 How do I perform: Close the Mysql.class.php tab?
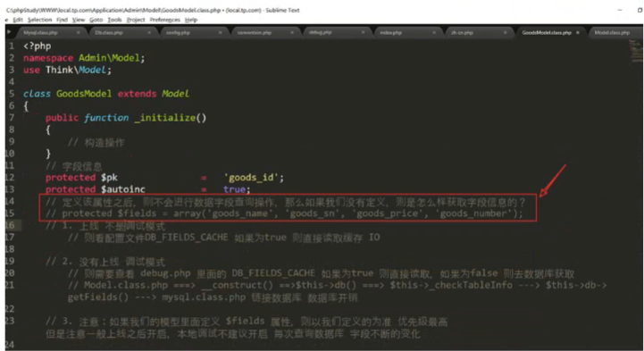coord(78,32)
